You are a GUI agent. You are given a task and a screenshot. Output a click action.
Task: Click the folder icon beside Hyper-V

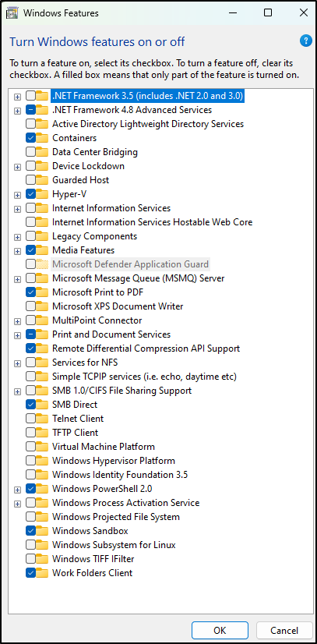42,194
